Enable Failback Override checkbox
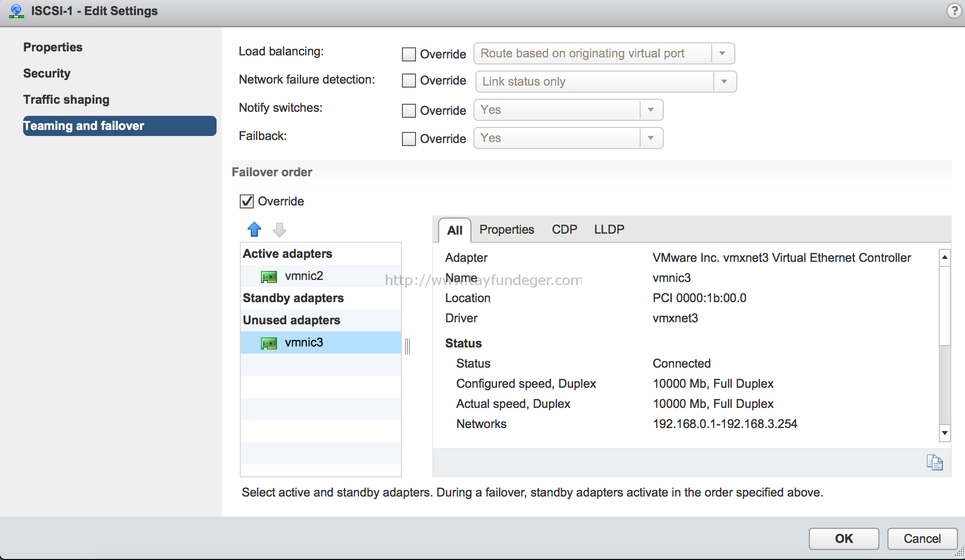Image resolution: width=965 pixels, height=560 pixels. tap(409, 139)
